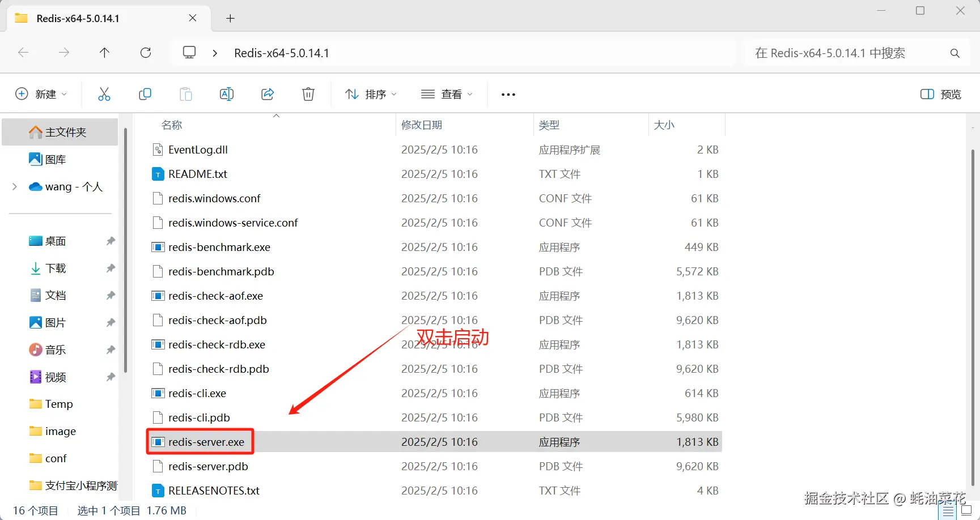Open the 排序 sort dropdown
The width and height of the screenshot is (980, 520).
[371, 94]
